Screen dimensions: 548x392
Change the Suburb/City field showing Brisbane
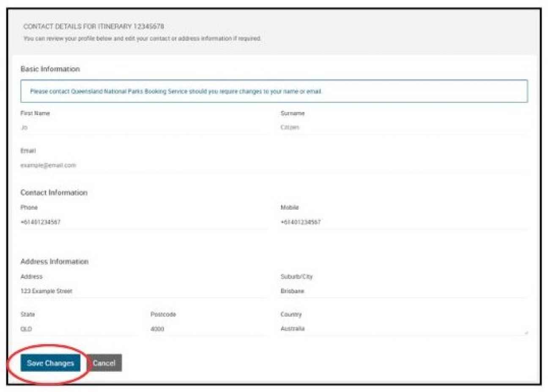404,291
